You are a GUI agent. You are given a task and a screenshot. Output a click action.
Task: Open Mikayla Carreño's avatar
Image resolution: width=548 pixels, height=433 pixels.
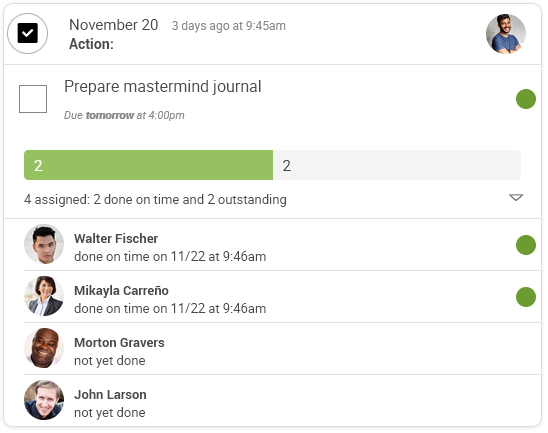pos(44,296)
